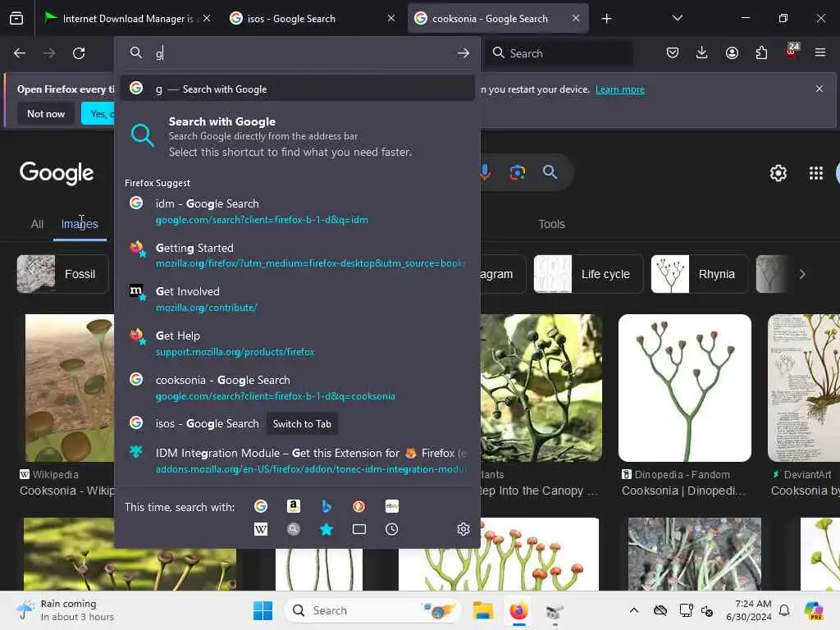Image resolution: width=840 pixels, height=630 pixels.
Task: Open the Firefox hamburger menu
Action: tap(819, 52)
